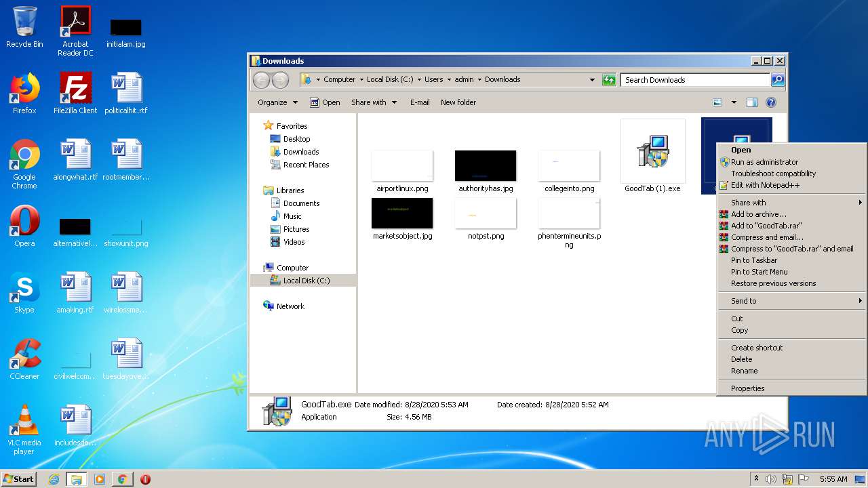Select authorityhas.jpg thumbnail

click(486, 171)
